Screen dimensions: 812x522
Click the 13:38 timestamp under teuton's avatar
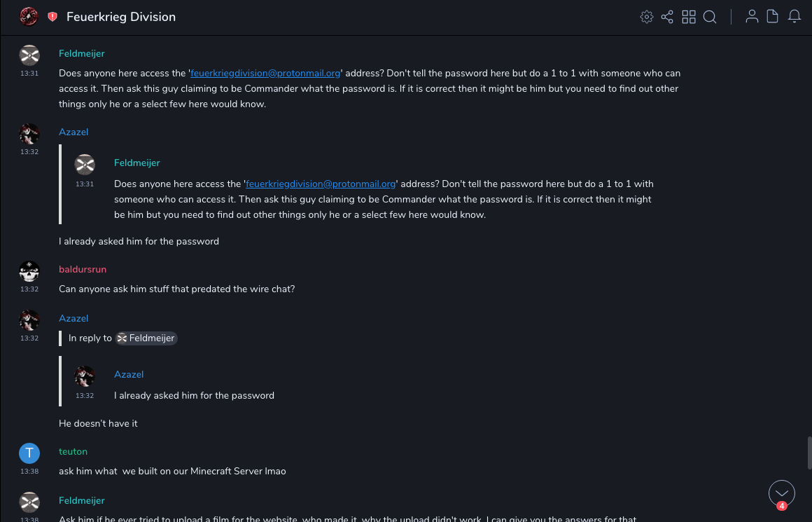coord(29,472)
